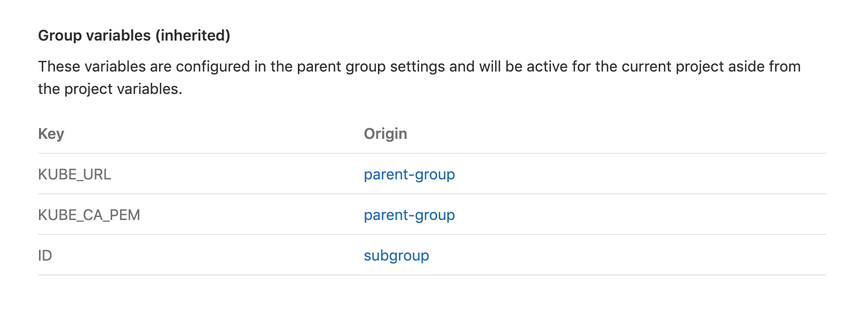Open the parent-group link for KUBE_URL
This screenshot has height=314, width=868.
pos(409,175)
